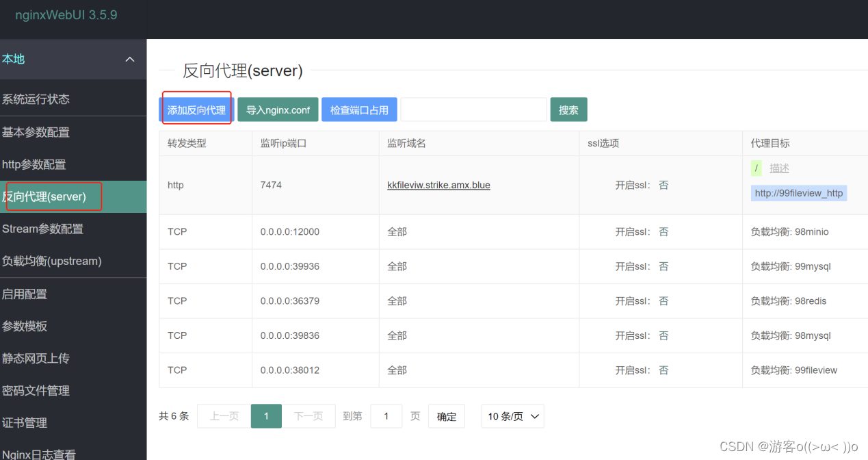Click the 确定 page jump button
This screenshot has width=868, height=460.
(x=447, y=416)
